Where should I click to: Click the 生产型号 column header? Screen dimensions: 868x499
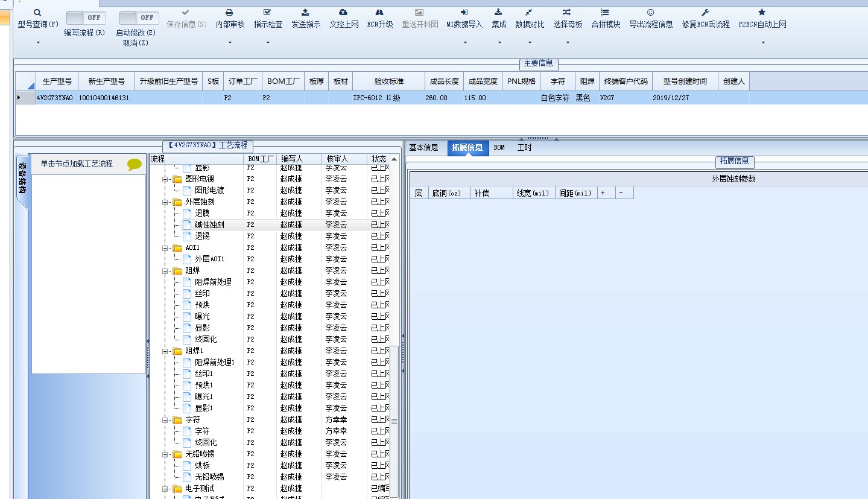click(57, 81)
